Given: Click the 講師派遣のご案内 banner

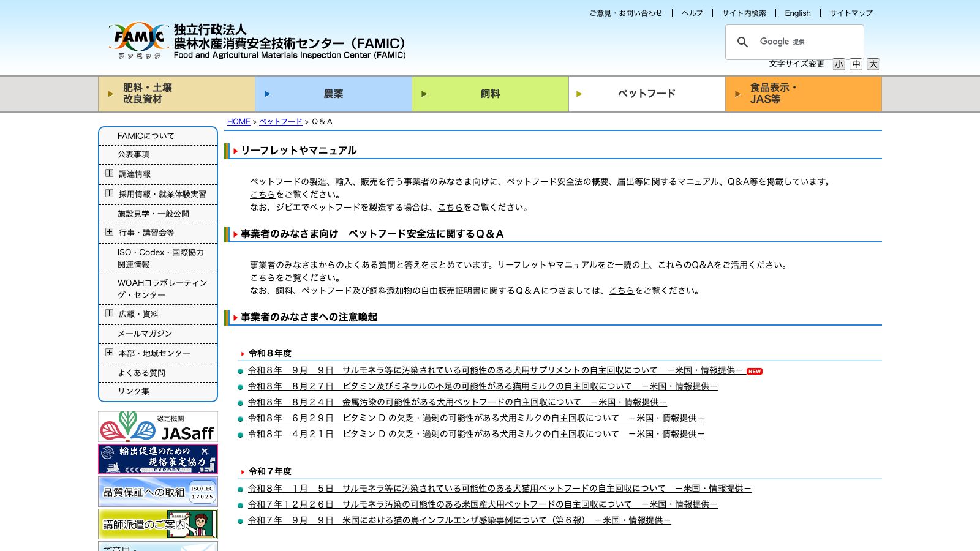Looking at the screenshot, I should coord(158,524).
